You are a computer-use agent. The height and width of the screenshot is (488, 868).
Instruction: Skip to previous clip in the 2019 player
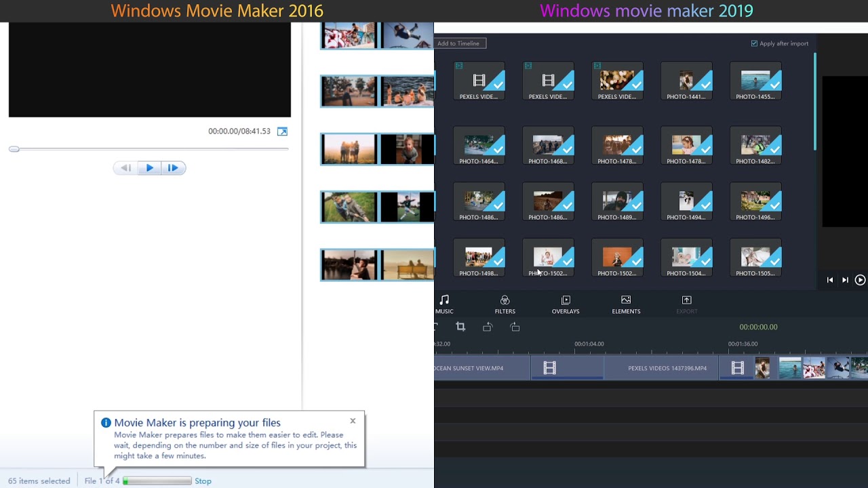tap(829, 280)
